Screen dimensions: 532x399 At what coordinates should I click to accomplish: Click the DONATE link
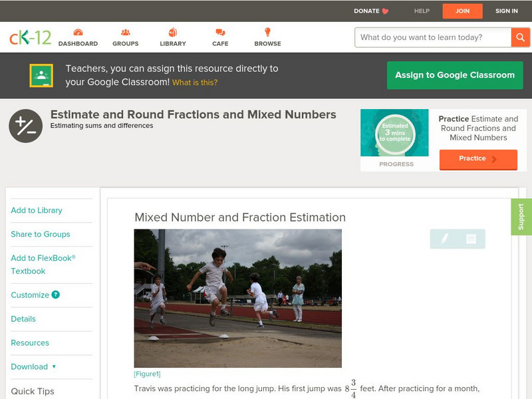tap(366, 11)
